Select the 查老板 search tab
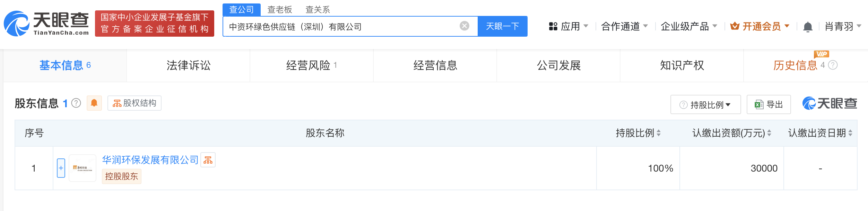 (x=280, y=10)
